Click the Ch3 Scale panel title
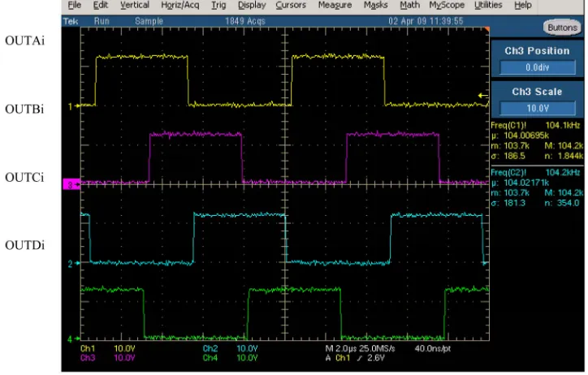 point(537,92)
